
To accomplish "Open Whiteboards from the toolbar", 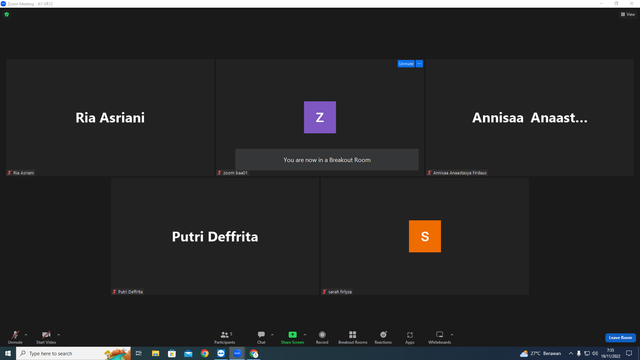I will [x=440, y=337].
